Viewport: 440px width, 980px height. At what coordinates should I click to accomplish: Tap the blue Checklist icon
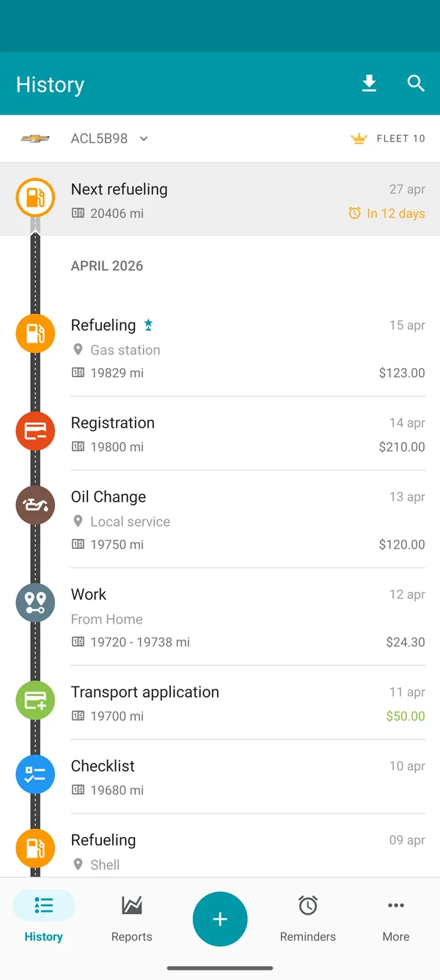click(34, 774)
